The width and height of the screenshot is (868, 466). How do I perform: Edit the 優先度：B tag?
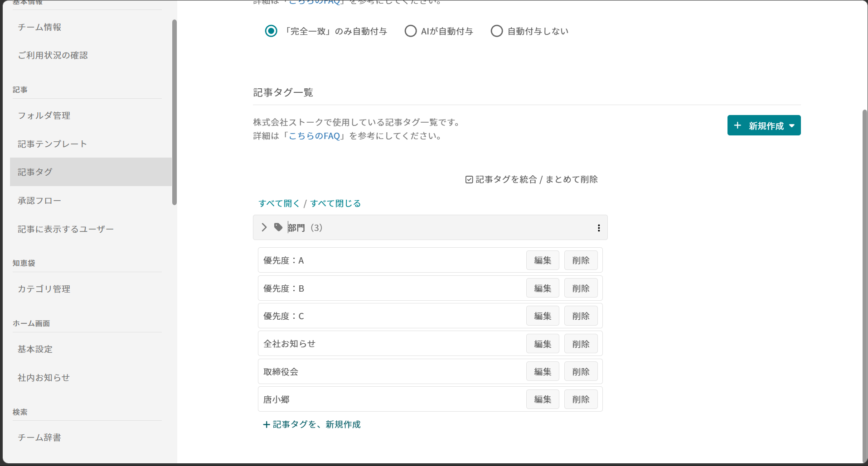point(543,288)
